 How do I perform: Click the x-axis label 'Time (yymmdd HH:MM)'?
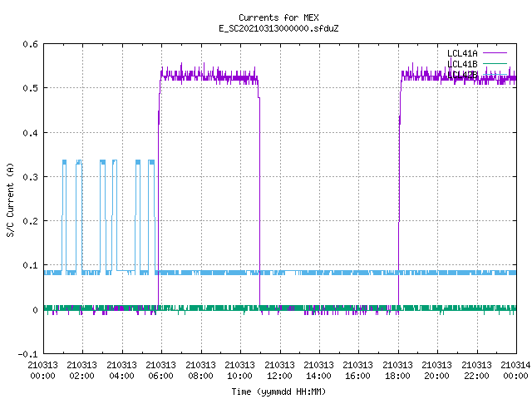(278, 392)
